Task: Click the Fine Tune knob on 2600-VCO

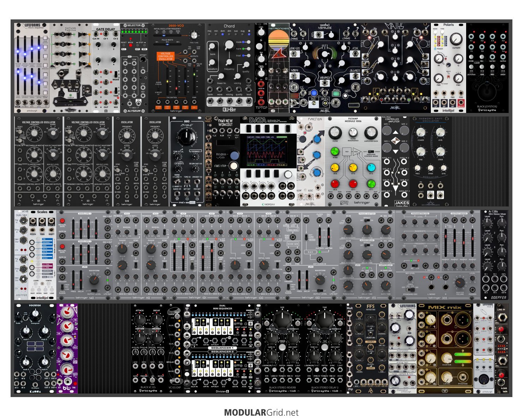Action: tap(194, 35)
